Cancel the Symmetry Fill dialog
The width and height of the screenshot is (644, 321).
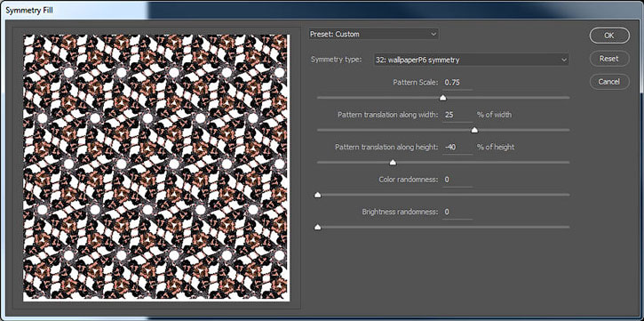[x=609, y=82]
